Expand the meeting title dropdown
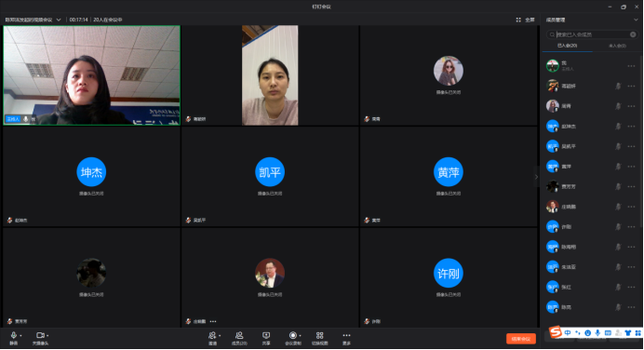Screen dimensions: 644x350 pos(59,20)
